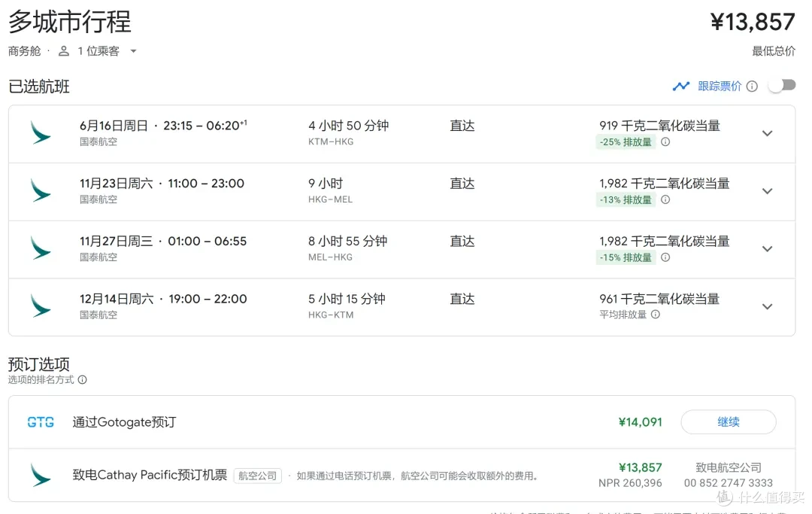Screen dimensions: 812x514
Task: Click the 跟踪票价 link text
Action: click(x=720, y=86)
